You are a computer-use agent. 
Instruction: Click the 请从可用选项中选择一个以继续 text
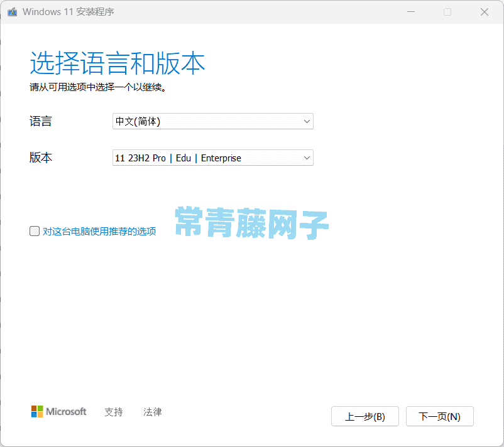98,87
